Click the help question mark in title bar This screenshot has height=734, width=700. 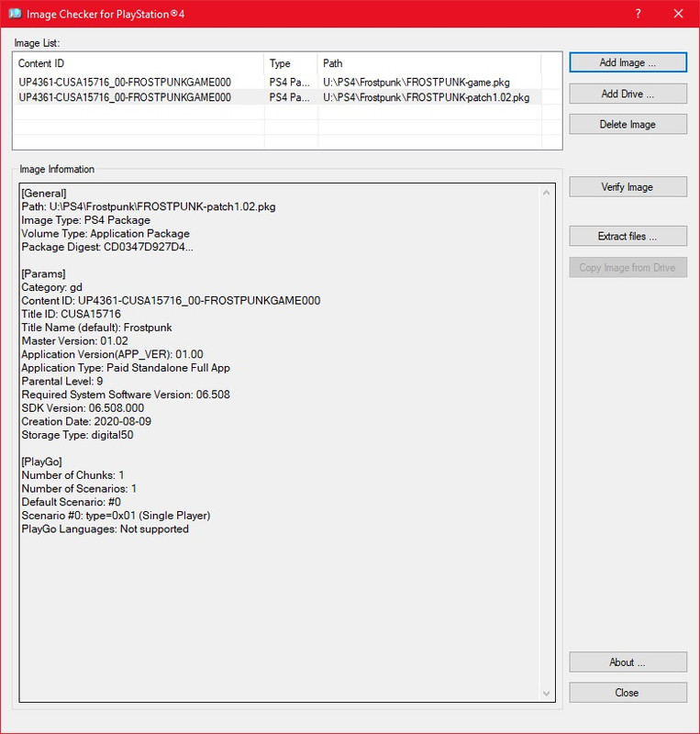point(638,14)
